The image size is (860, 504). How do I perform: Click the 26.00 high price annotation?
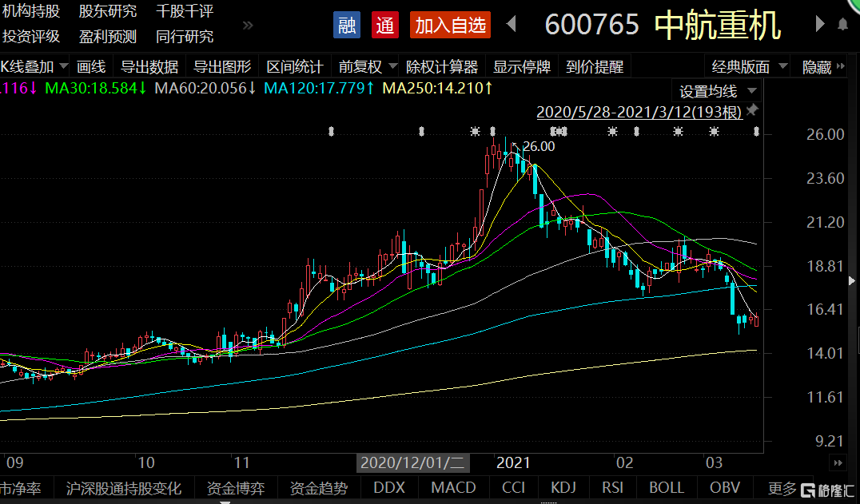[x=538, y=146]
